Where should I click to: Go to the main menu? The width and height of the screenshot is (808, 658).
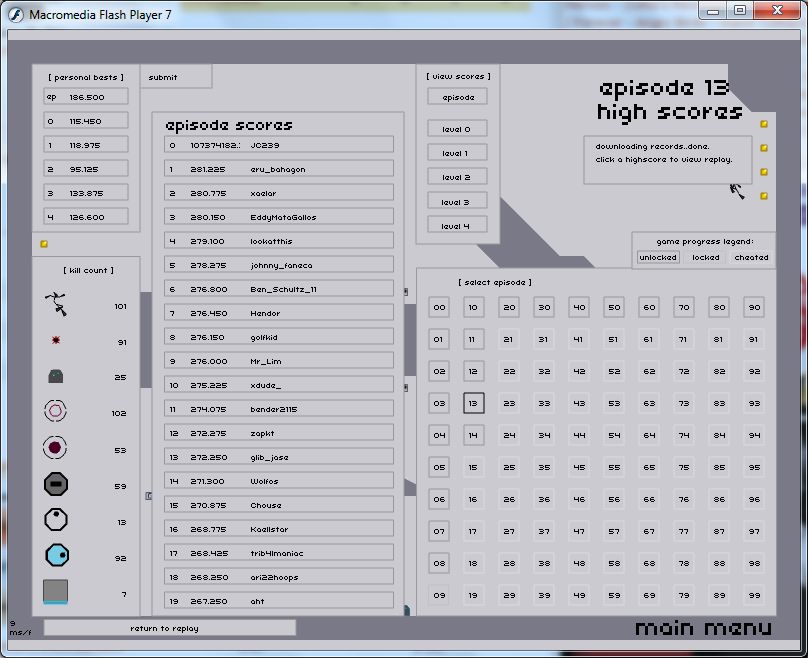pyautogui.click(x=703, y=628)
